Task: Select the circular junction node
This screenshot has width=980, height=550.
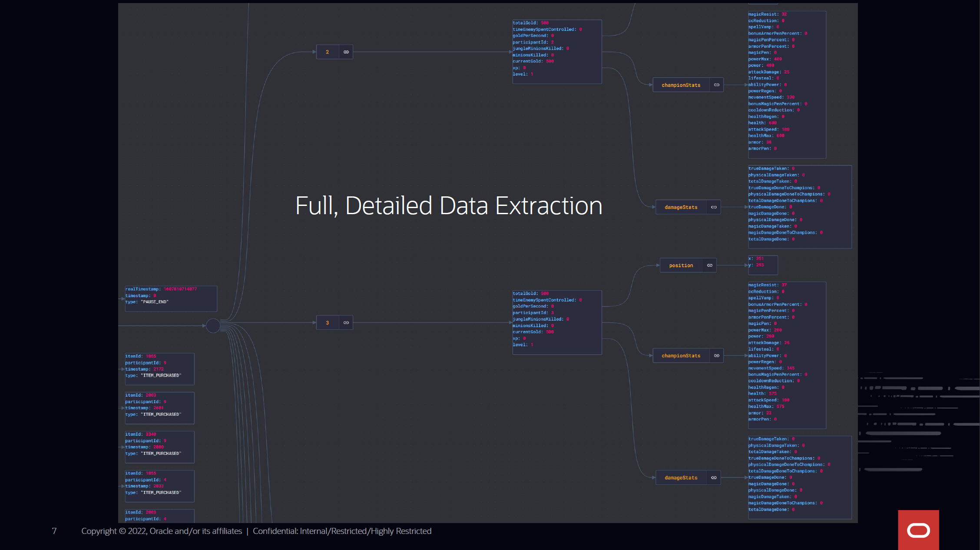Action: coord(213,325)
